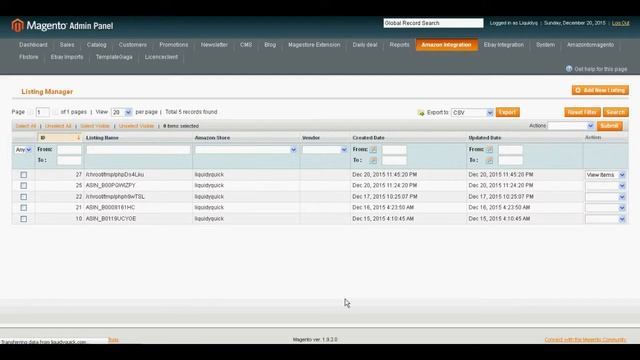
Task: Click the Unselect All link
Action: 58,126
